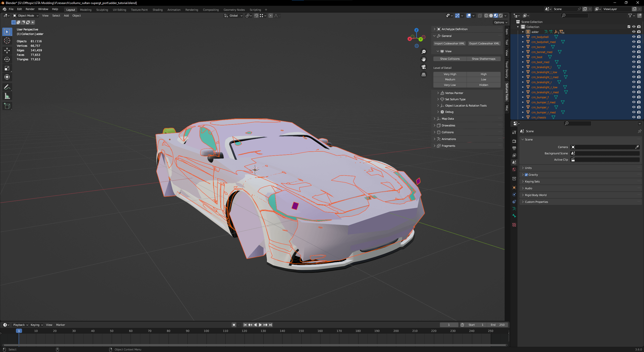The width and height of the screenshot is (644, 352).
Task: Select the Move tool in toolbar
Action: coord(7,50)
